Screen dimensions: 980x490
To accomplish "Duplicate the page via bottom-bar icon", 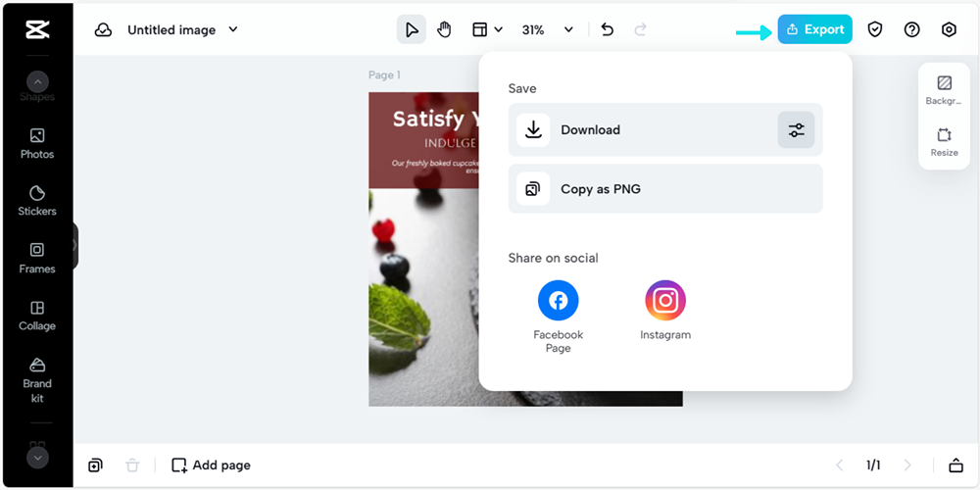I will click(95, 465).
